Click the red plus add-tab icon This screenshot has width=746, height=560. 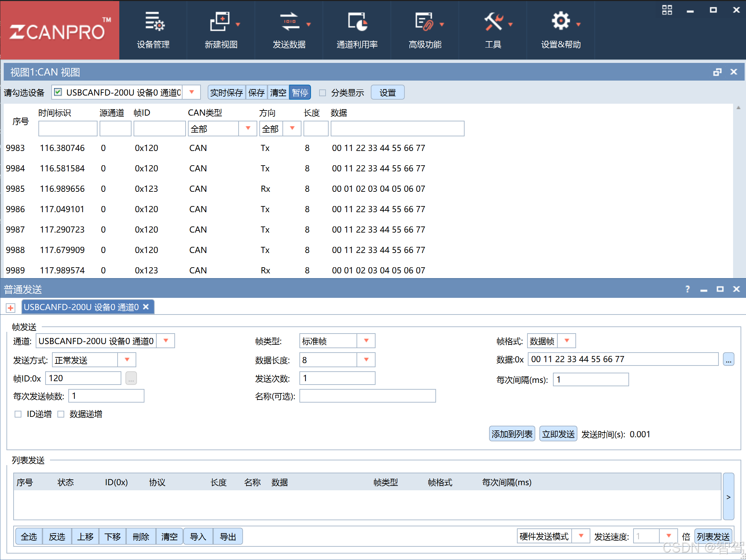tap(11, 308)
